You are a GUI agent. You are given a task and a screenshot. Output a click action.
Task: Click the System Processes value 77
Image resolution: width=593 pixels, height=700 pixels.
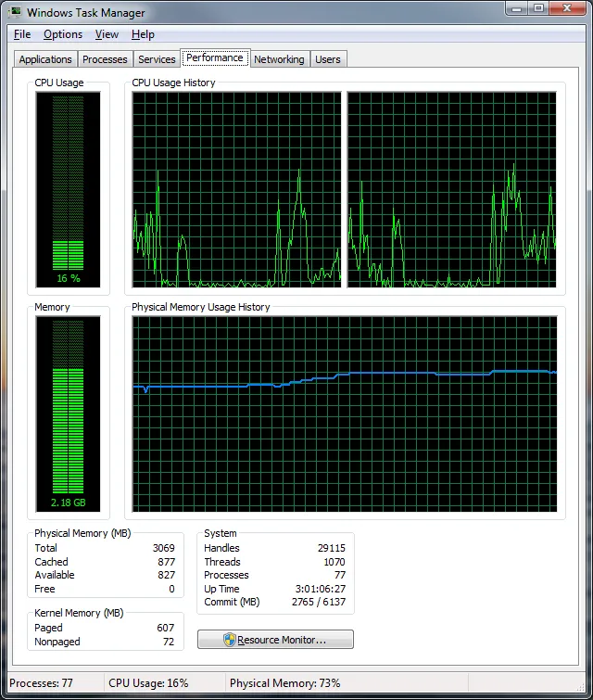[x=340, y=575]
